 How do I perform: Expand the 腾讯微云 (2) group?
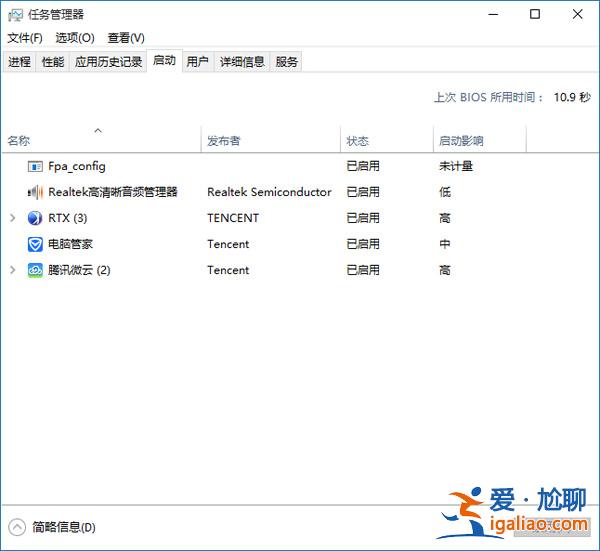13,270
